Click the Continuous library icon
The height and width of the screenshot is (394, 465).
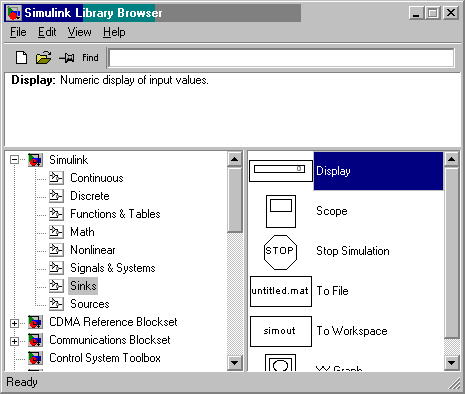click(x=56, y=178)
